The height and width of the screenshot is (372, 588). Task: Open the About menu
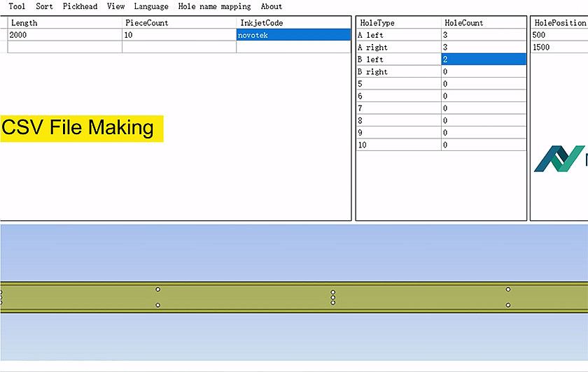click(272, 6)
